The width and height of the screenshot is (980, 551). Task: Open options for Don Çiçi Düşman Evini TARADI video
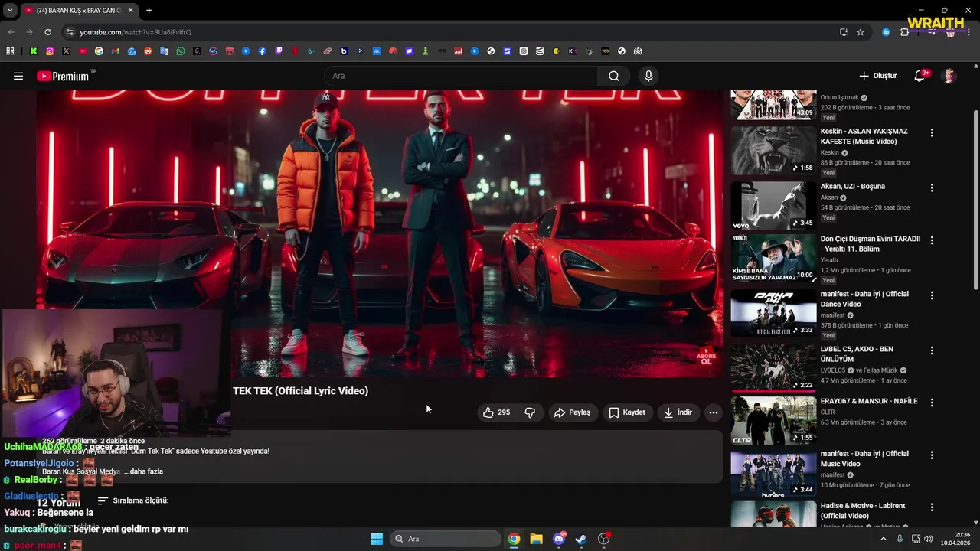[x=932, y=240]
